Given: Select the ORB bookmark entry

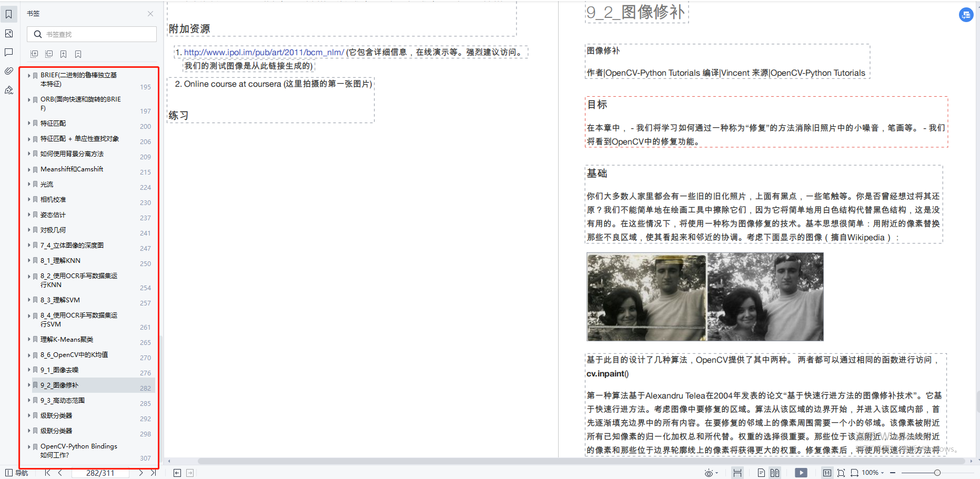Looking at the screenshot, I should 80,104.
